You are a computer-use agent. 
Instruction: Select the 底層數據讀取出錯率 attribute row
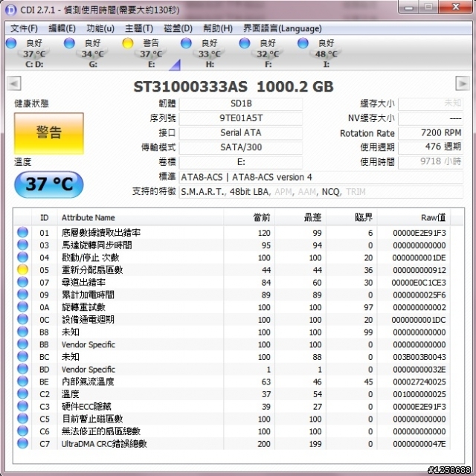[x=232, y=232]
